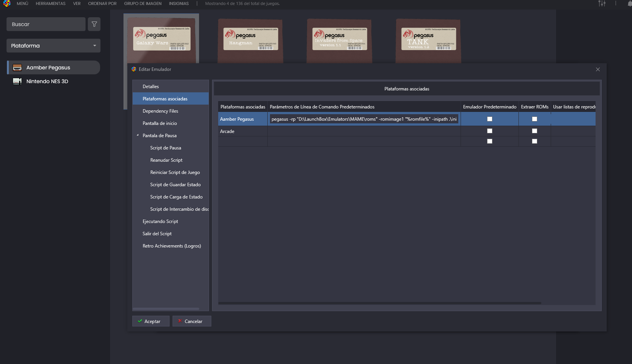This screenshot has height=364, width=632.
Task: Toggle Extraer ROMs for Arcade
Action: 535,131
